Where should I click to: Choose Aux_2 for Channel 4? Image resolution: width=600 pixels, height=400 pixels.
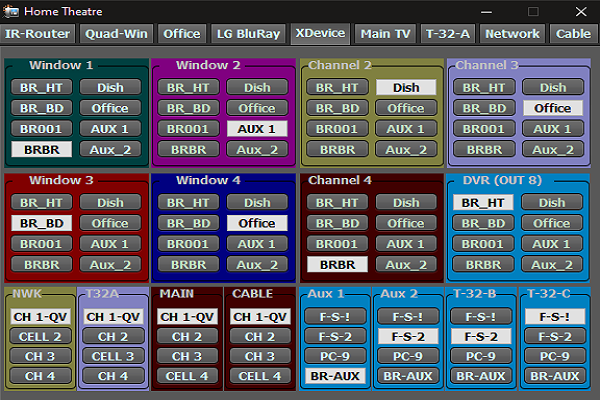tap(406, 265)
